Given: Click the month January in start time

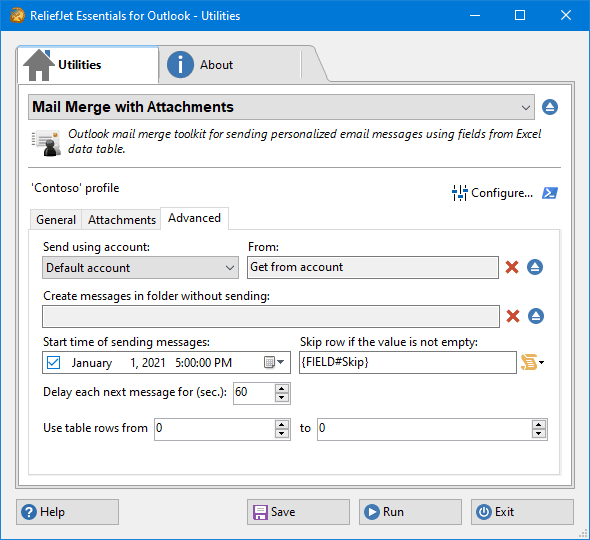Looking at the screenshot, I should click(92, 363).
